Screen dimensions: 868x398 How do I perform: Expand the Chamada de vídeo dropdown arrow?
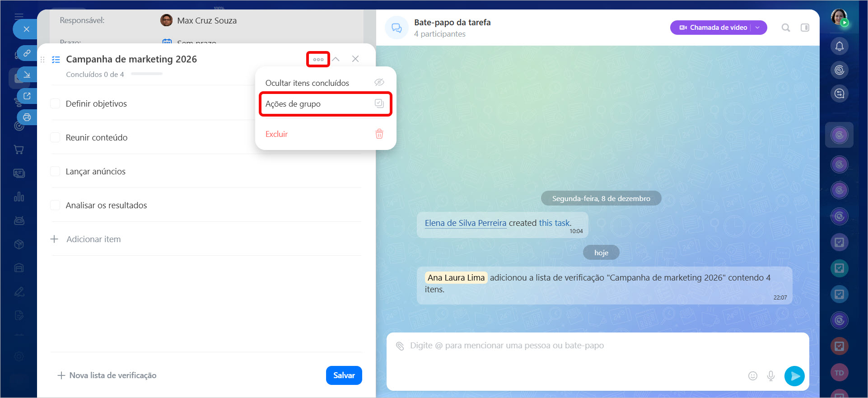(x=758, y=28)
